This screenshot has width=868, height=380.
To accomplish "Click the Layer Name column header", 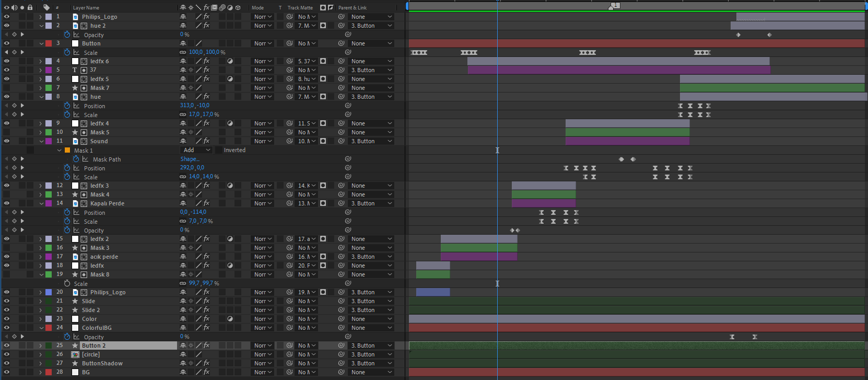I will pyautogui.click(x=86, y=8).
